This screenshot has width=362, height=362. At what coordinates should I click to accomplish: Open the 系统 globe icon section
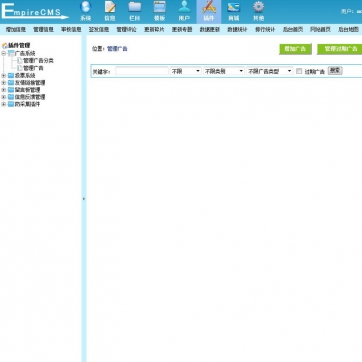tap(86, 11)
